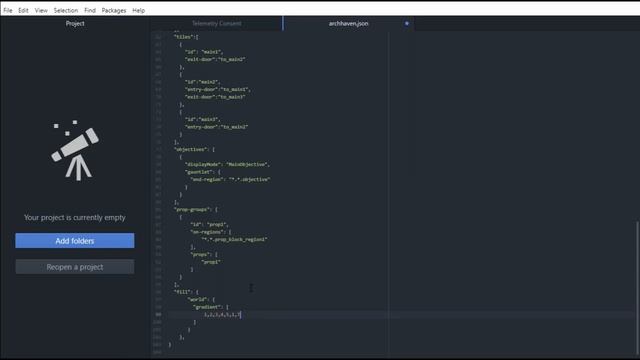Click the "gradient": [ line
The width and height of the screenshot is (640, 360).
pyautogui.click(x=211, y=307)
